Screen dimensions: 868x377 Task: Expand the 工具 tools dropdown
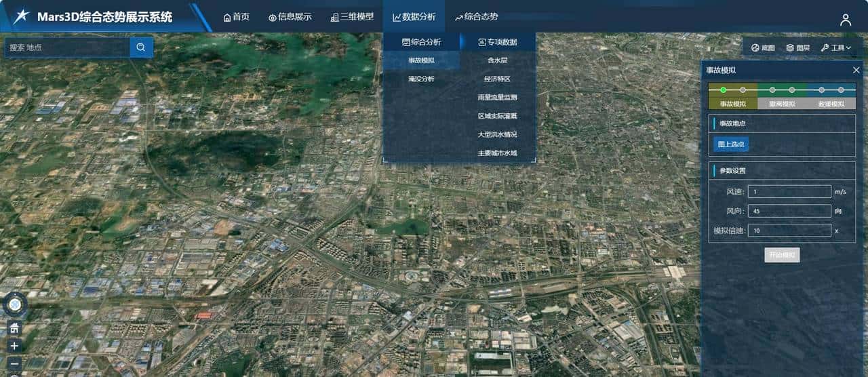[836, 48]
